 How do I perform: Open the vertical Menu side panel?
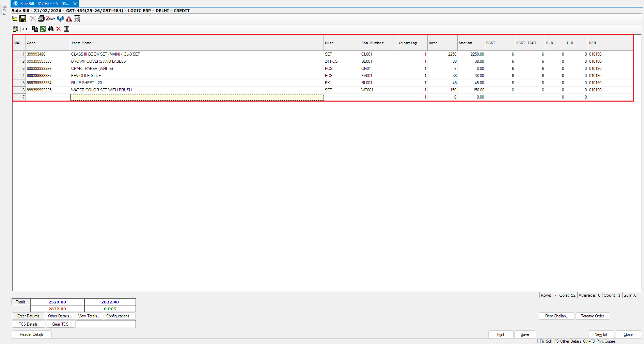click(x=4, y=10)
